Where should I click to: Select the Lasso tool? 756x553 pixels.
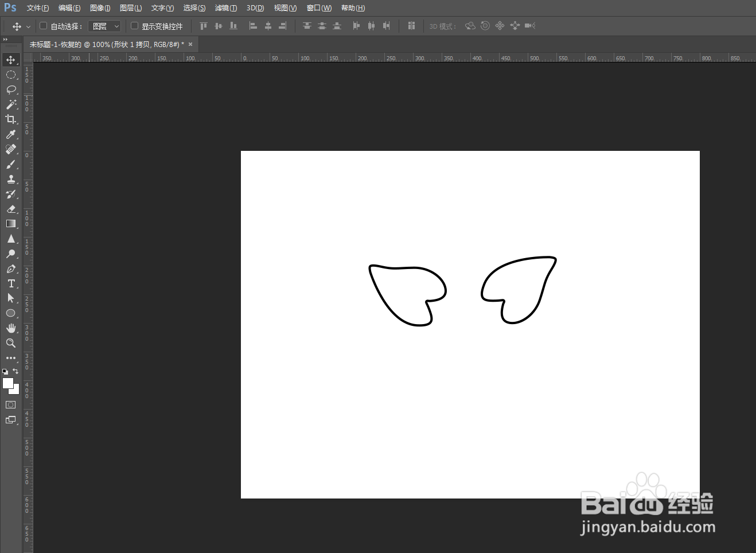pos(11,89)
